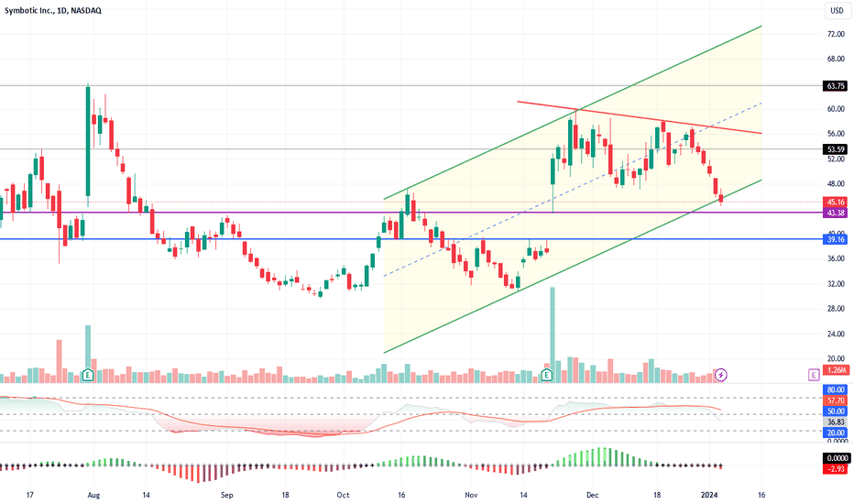
Task: Click the 2024 label on time axis
Action: click(709, 495)
